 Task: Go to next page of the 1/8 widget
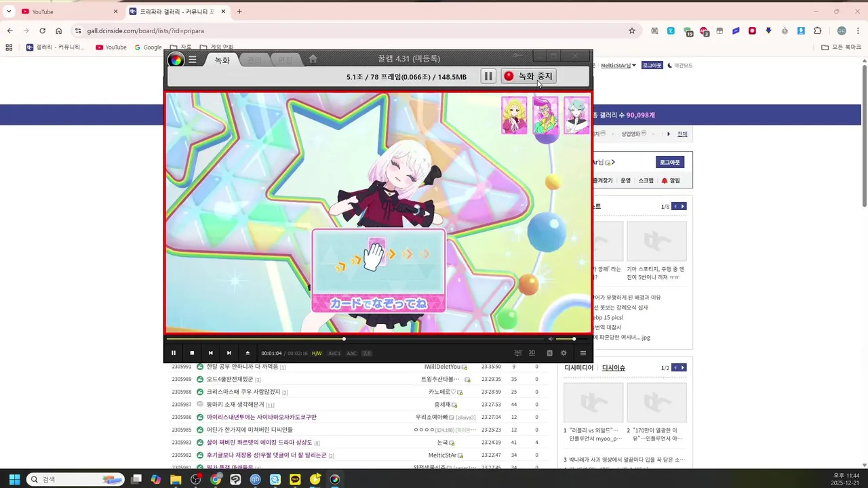click(683, 206)
